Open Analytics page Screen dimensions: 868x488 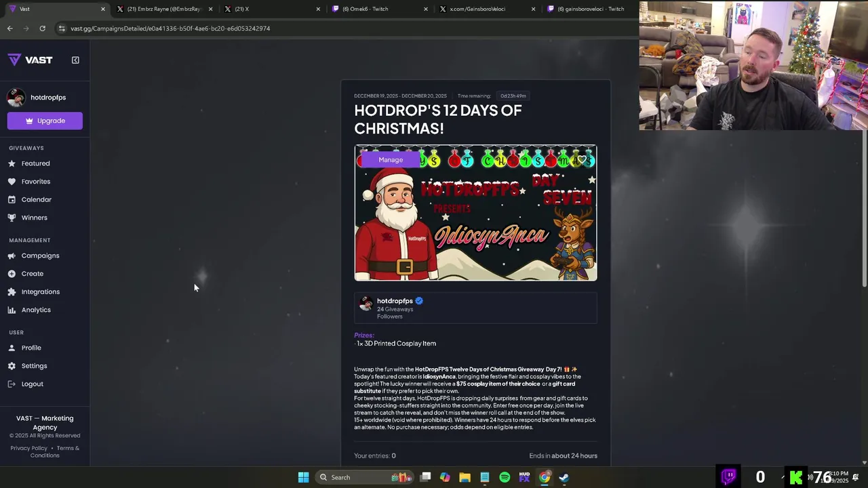[36, 310]
